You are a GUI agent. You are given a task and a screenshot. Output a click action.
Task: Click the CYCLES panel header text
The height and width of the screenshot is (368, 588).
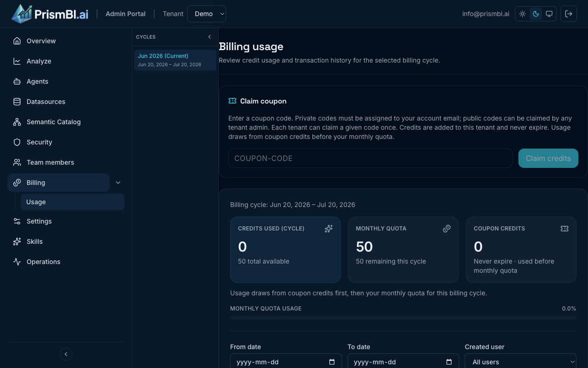[146, 37]
